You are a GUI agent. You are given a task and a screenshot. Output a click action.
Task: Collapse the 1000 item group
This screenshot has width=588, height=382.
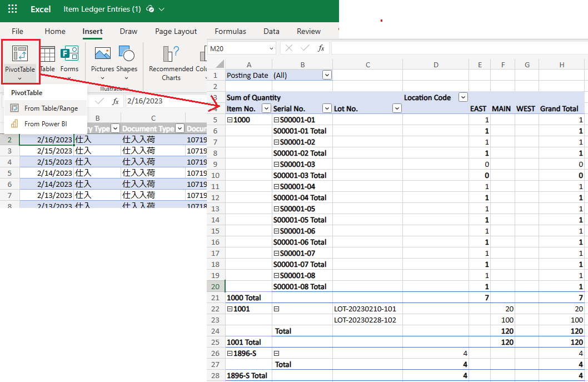tap(229, 120)
